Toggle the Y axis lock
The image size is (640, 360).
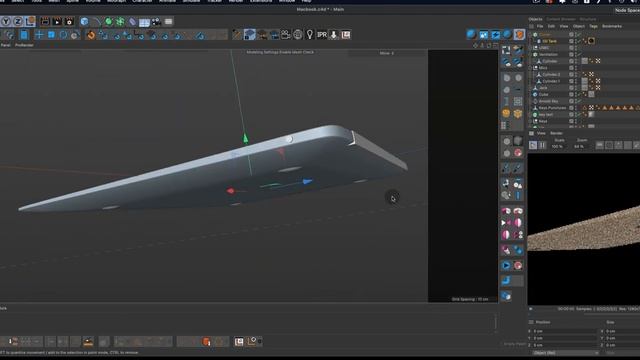pyautogui.click(x=7, y=22)
